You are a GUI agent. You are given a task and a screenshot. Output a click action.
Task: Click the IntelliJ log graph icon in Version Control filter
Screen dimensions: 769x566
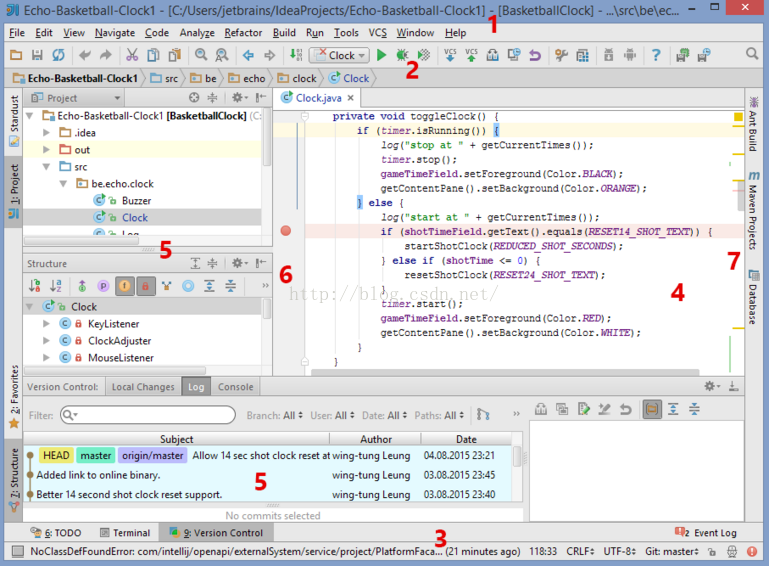point(483,415)
